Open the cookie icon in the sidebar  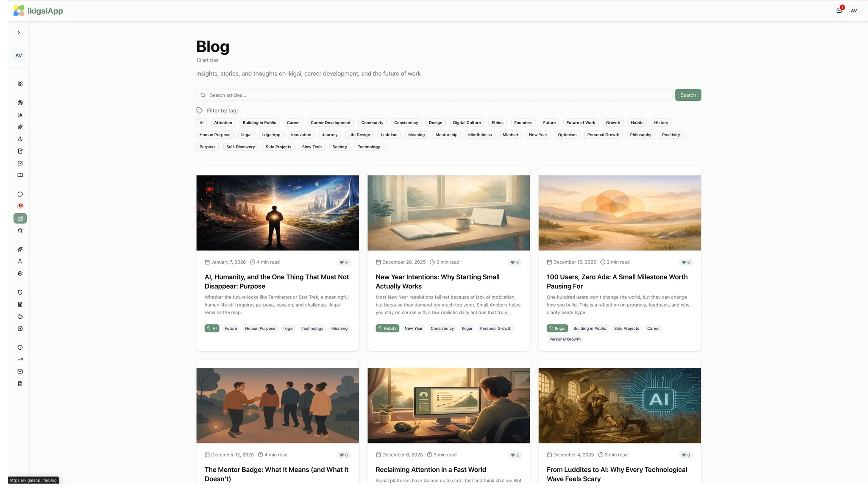click(x=20, y=317)
